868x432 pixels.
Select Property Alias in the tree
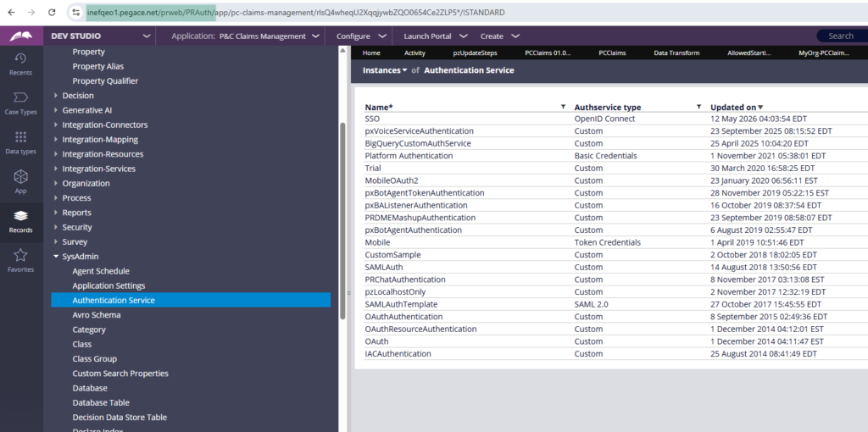pos(98,66)
